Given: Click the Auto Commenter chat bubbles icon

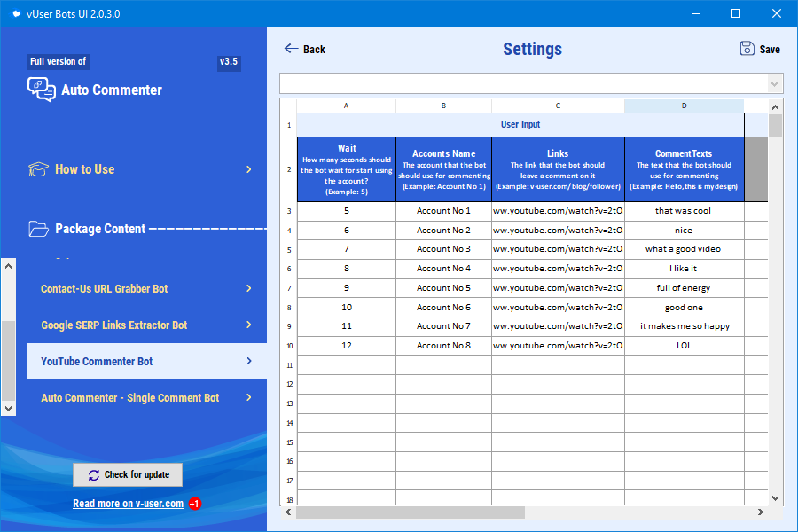Looking at the screenshot, I should click(41, 89).
